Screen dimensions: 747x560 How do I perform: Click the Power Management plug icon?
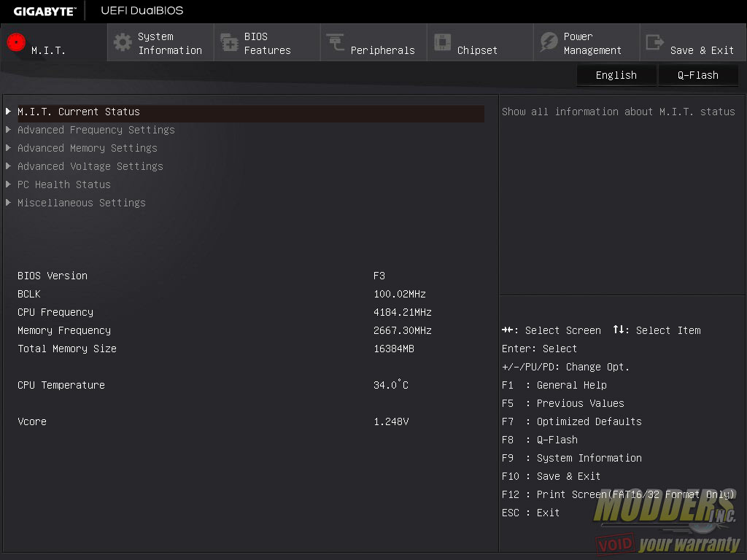[549, 42]
